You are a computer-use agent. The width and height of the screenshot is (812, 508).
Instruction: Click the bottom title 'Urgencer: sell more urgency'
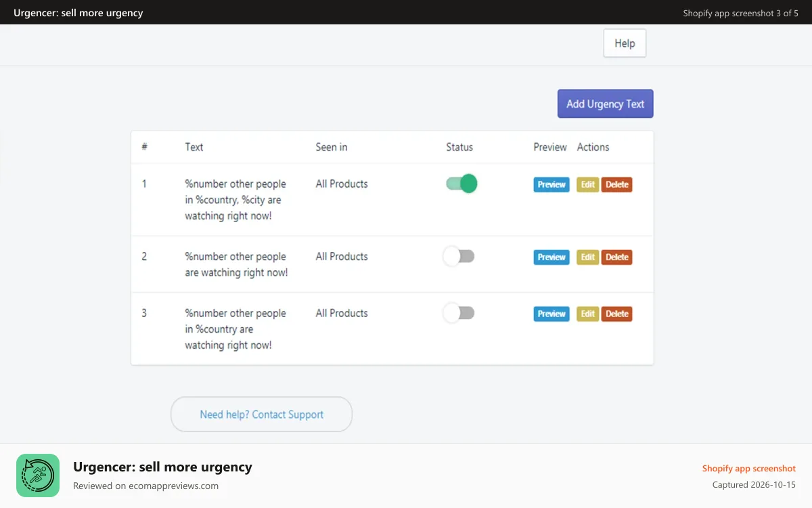click(x=162, y=467)
